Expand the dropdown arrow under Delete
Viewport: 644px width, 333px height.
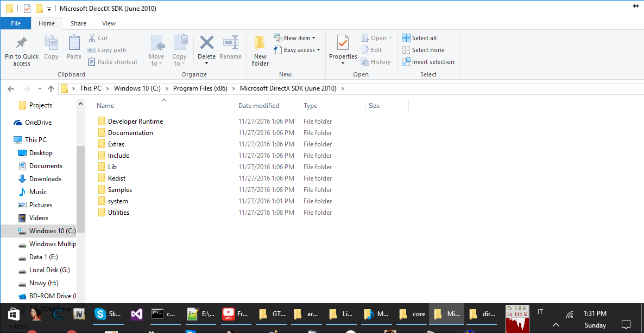(x=206, y=63)
